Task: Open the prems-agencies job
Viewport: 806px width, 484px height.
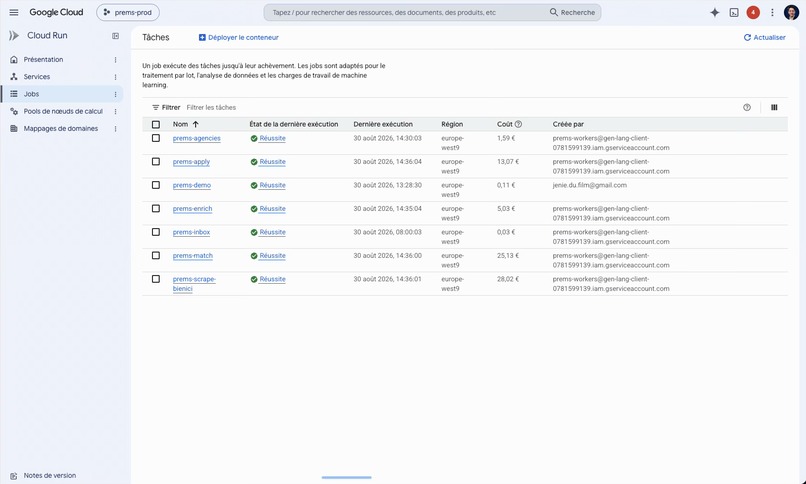Action: click(196, 138)
